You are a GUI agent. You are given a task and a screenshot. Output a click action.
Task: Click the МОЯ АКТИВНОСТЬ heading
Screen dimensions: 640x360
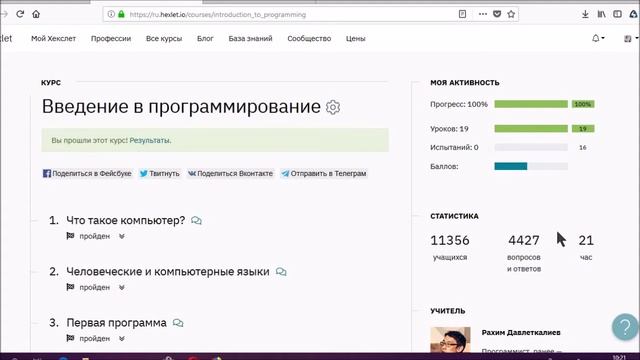(464, 82)
